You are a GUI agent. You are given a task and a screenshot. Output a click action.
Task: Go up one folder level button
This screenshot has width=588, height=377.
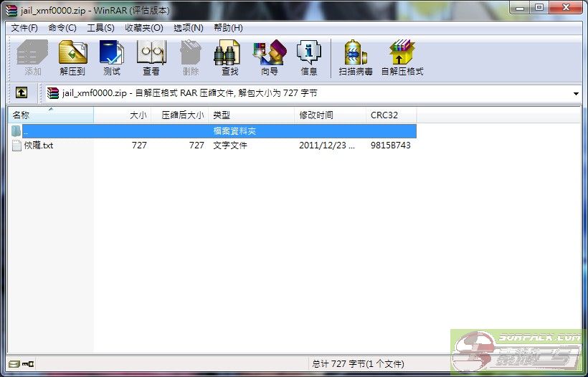click(x=22, y=93)
